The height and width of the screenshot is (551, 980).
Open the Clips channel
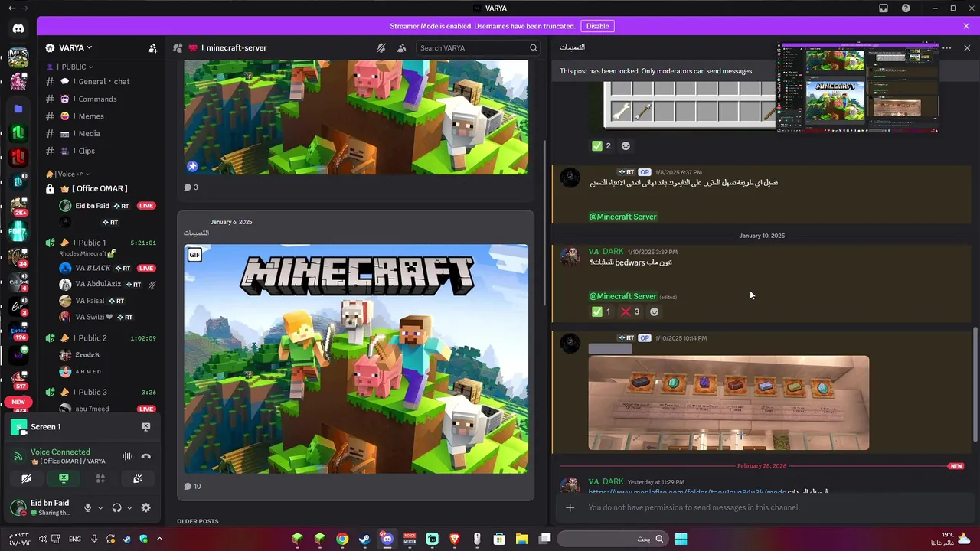point(102,151)
